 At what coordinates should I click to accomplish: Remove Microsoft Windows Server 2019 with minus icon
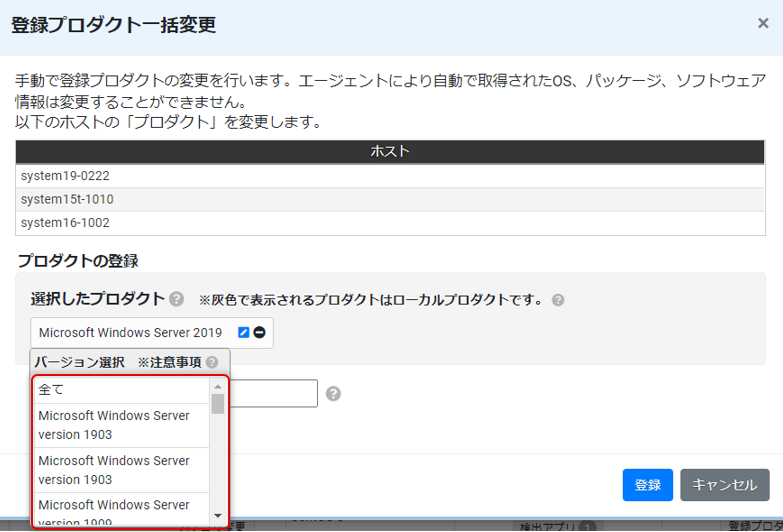(259, 332)
